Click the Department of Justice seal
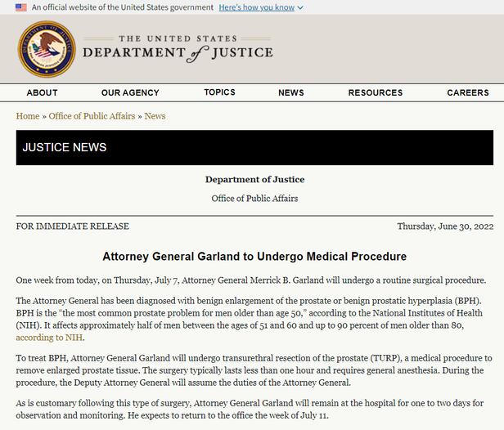Screen dimensions: 504x430 pyautogui.click(x=47, y=49)
